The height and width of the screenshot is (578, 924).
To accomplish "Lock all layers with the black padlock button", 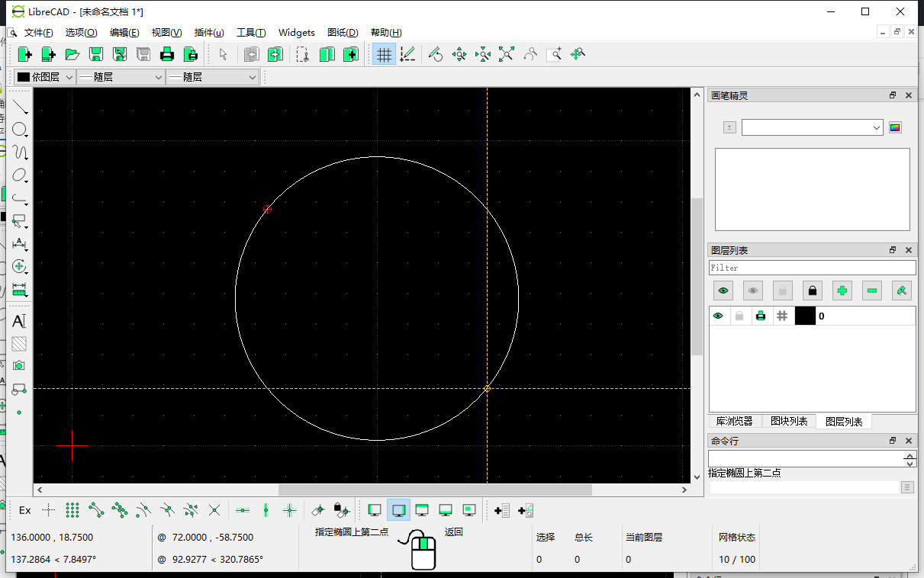I will 813,291.
